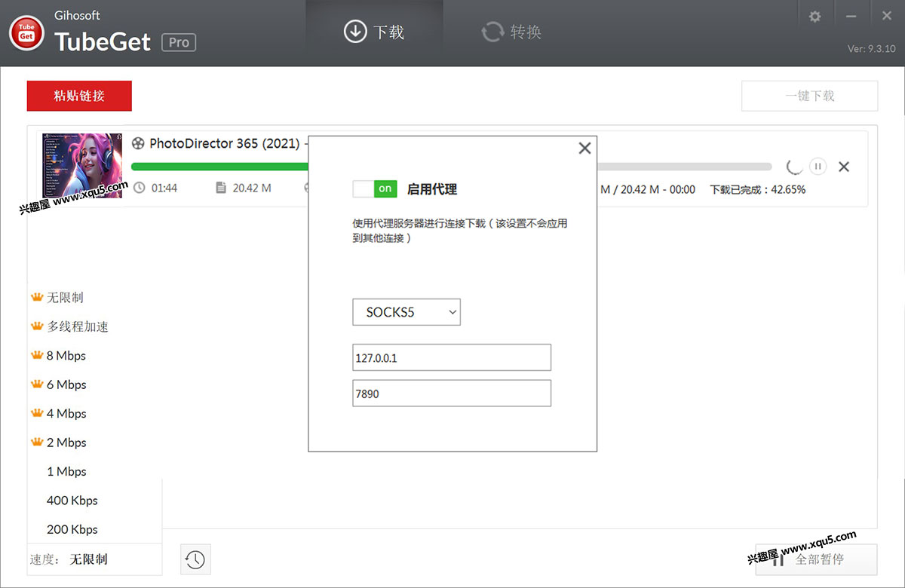This screenshot has height=588, width=905.
Task: Click the crown icon beside 6 Mbps
Action: coord(37,384)
